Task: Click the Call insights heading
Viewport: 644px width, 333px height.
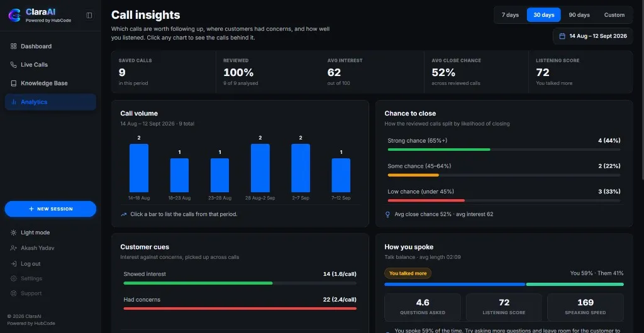Action: pos(145,15)
